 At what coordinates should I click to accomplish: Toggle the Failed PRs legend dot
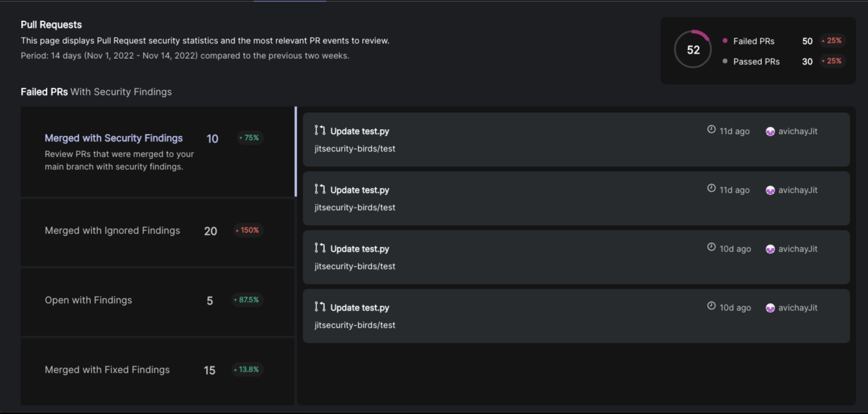725,40
